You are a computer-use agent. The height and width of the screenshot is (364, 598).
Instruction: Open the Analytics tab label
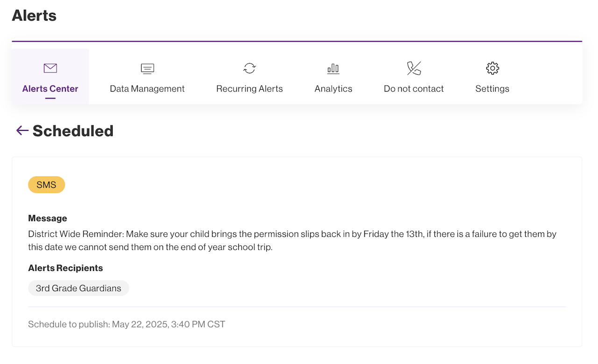pos(333,89)
